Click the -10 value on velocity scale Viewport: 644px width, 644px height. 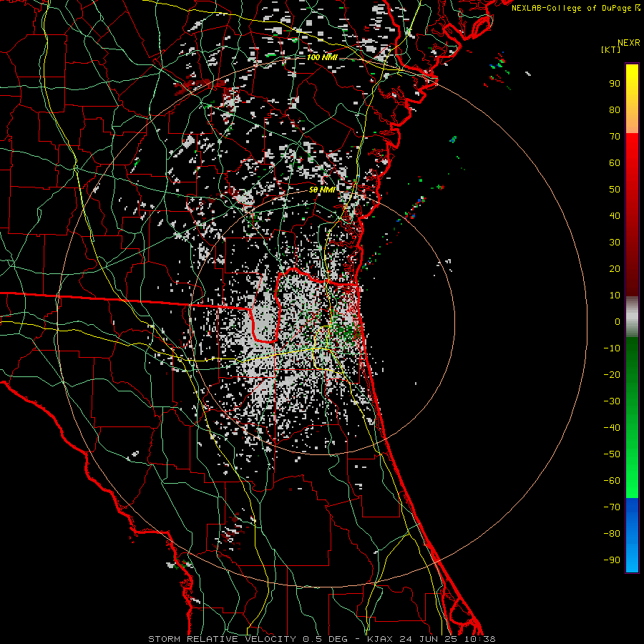612,348
